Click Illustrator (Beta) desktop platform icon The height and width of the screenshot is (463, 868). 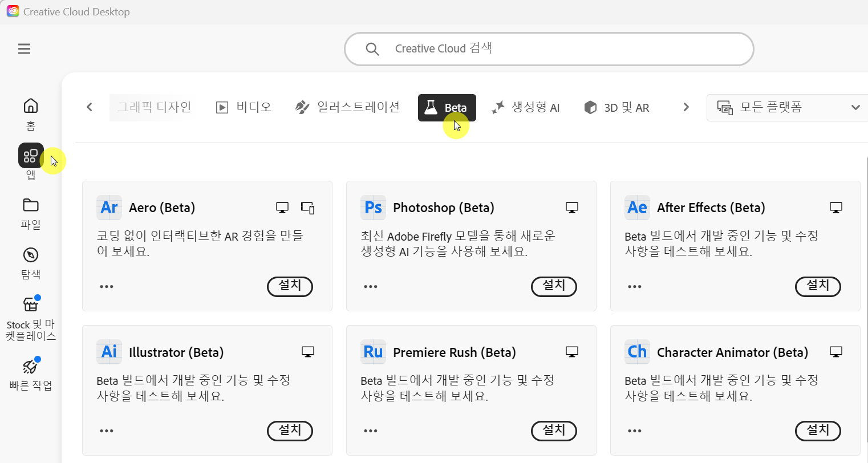point(308,352)
